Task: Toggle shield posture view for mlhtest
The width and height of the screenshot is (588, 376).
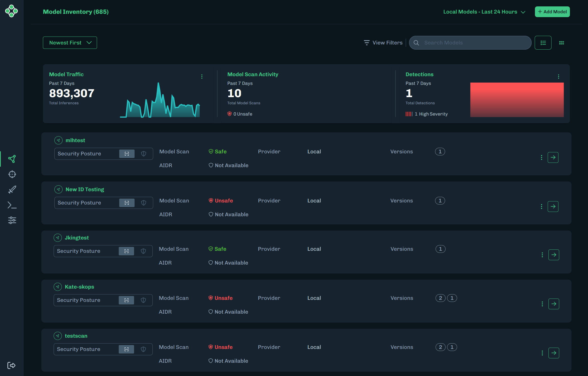Action: pyautogui.click(x=144, y=154)
